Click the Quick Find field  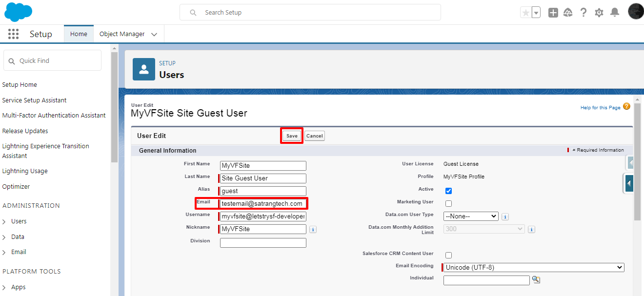tap(52, 60)
